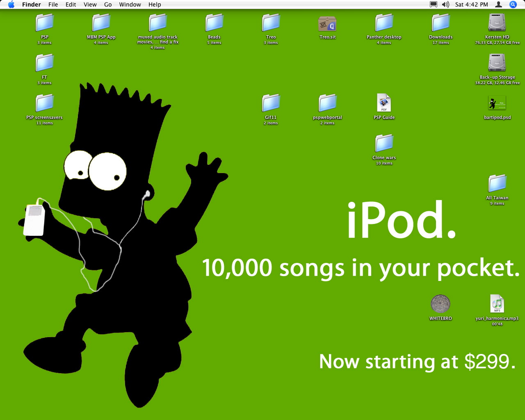The height and width of the screenshot is (420, 525).
Task: Click the Kersten HD label text
Action: pos(497,37)
